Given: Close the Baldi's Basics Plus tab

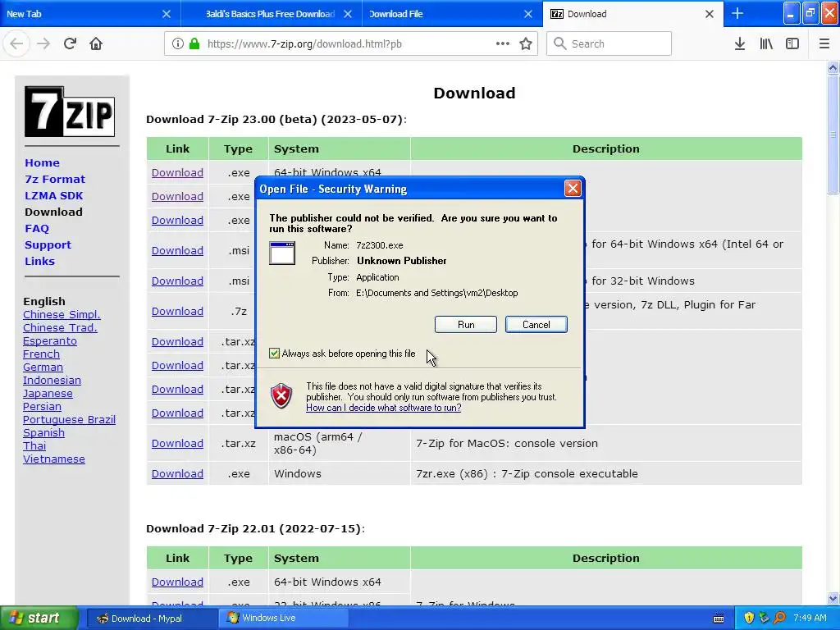Looking at the screenshot, I should tap(348, 14).
